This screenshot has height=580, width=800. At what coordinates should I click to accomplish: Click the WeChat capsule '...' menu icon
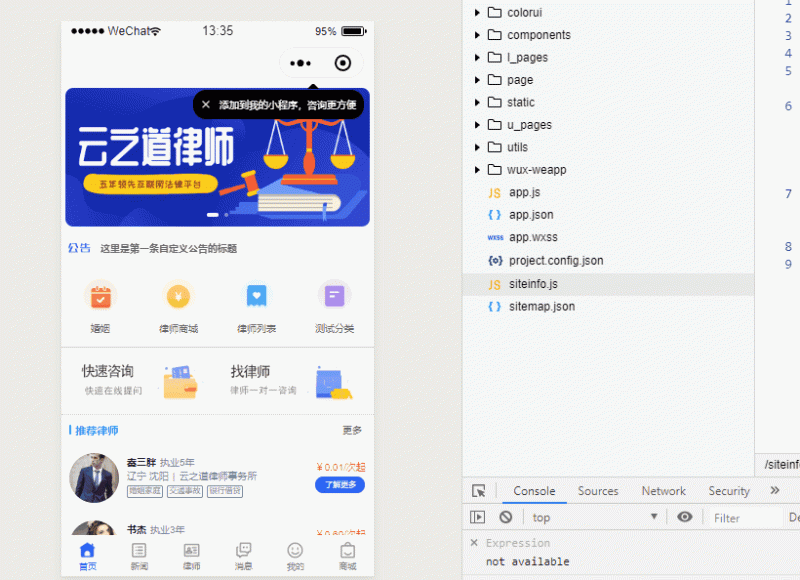point(300,63)
